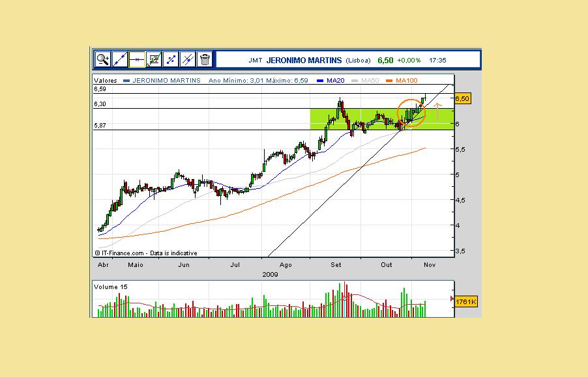The image size is (588, 377).
Task: Click the Maio month axis label
Action: pos(136,265)
